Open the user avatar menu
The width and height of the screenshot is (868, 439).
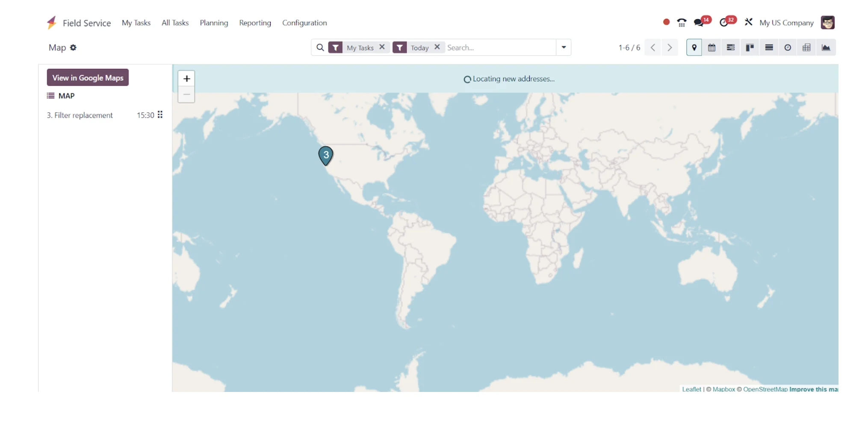click(x=827, y=22)
